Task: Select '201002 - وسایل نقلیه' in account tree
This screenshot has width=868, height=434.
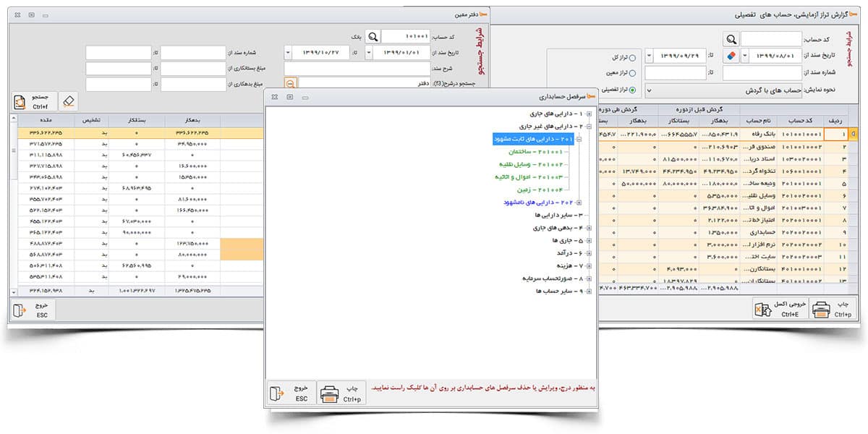Action: [529, 164]
